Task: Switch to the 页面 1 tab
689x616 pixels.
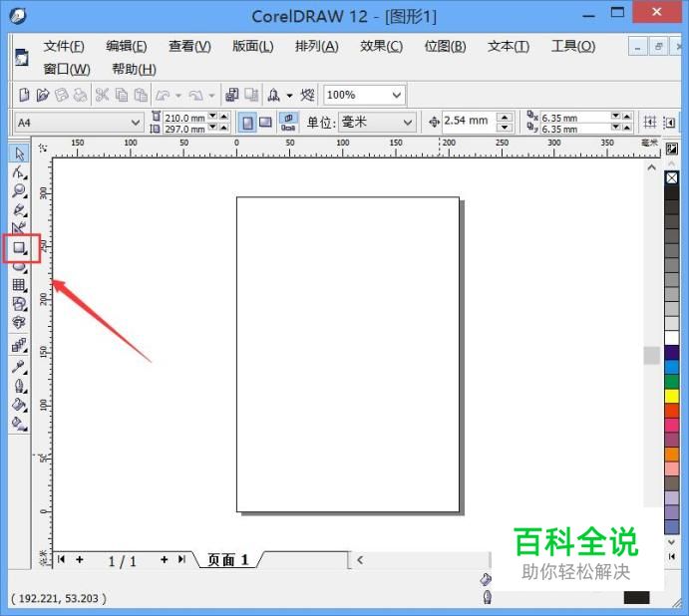Action: 228,560
